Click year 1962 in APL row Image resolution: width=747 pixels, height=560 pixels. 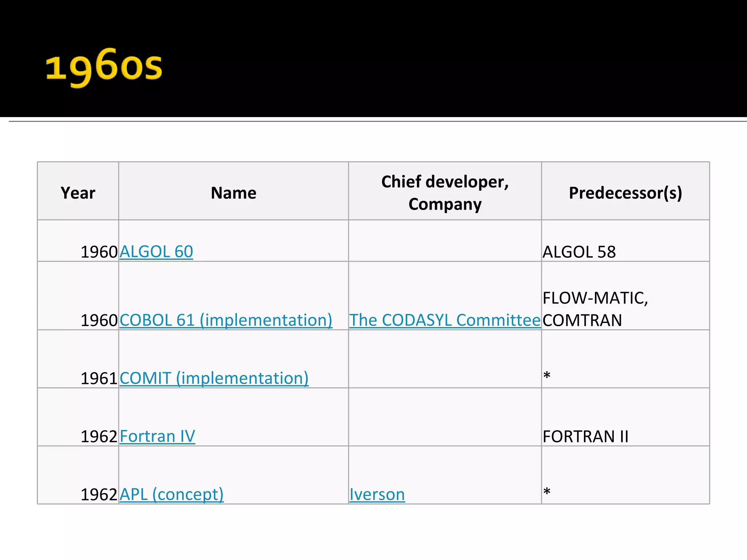[99, 494]
